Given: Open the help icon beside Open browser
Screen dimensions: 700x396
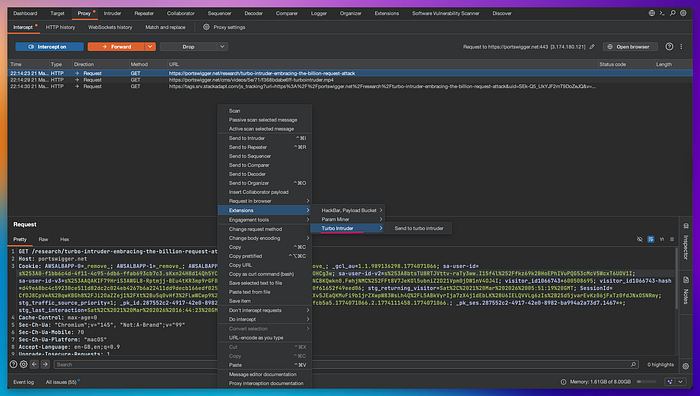Looking at the screenshot, I should (669, 46).
